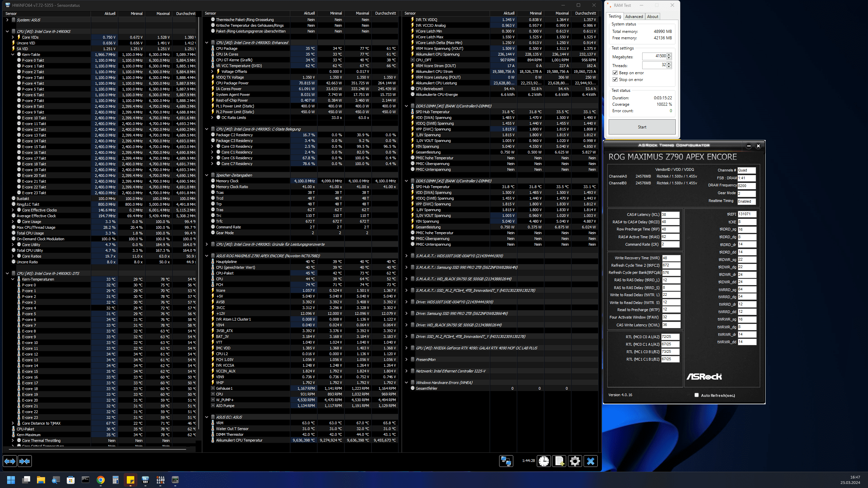Toggle the Beep on error checkbox

coord(615,73)
